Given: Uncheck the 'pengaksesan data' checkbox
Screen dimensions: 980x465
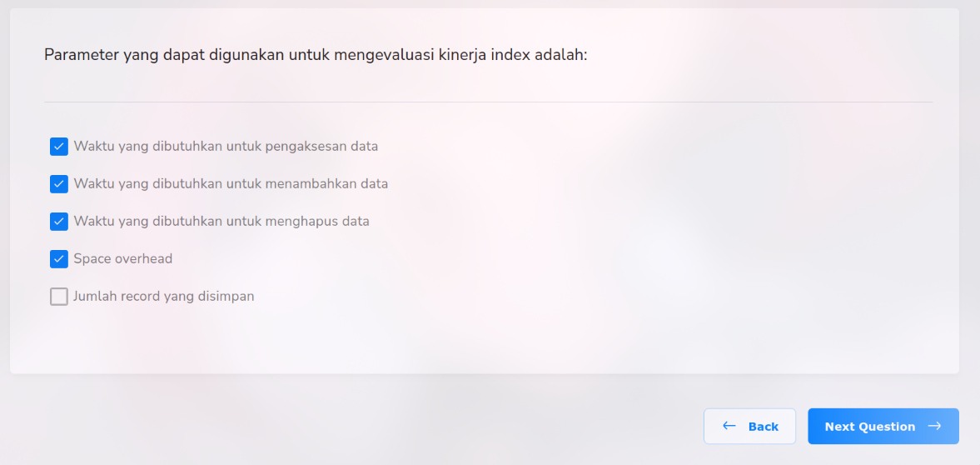Looking at the screenshot, I should tap(59, 147).
